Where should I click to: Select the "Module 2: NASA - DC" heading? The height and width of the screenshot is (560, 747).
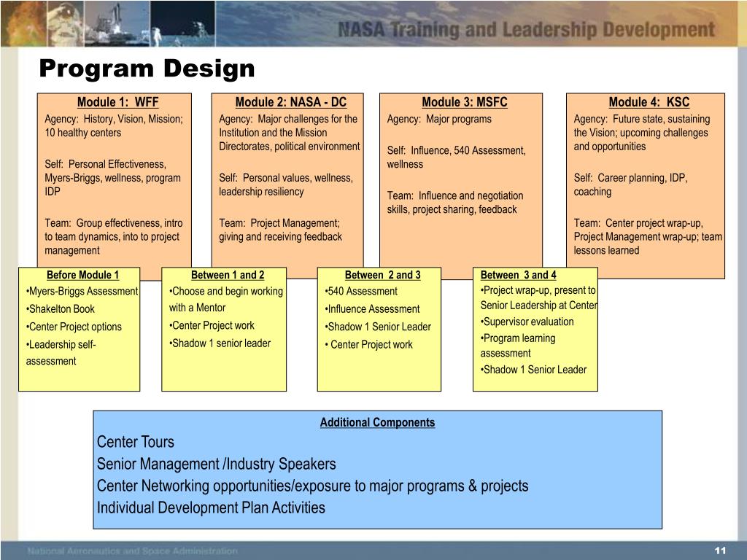pyautogui.click(x=290, y=102)
